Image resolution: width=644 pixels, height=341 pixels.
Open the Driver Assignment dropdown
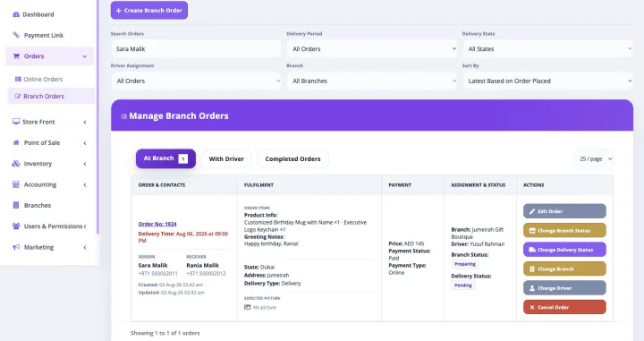[x=196, y=81]
